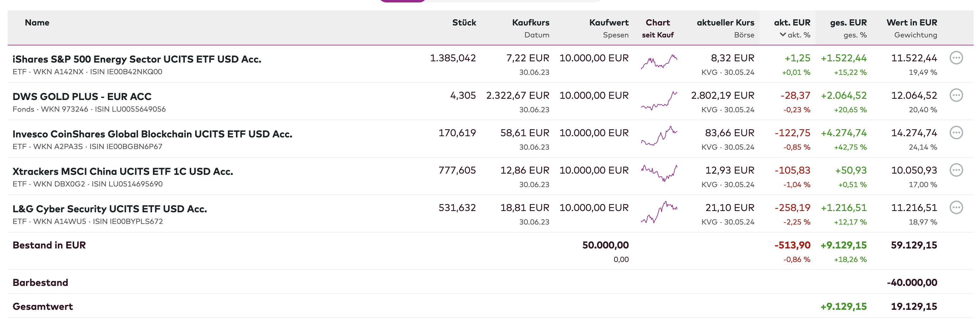
Task: Sort by ges. EUR column header
Action: [848, 22]
